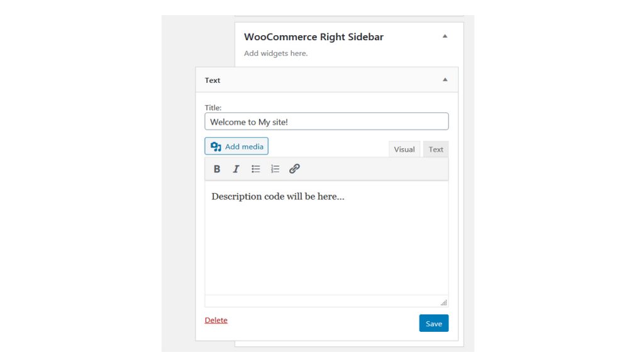
Task: Click the Add media button
Action: (236, 146)
